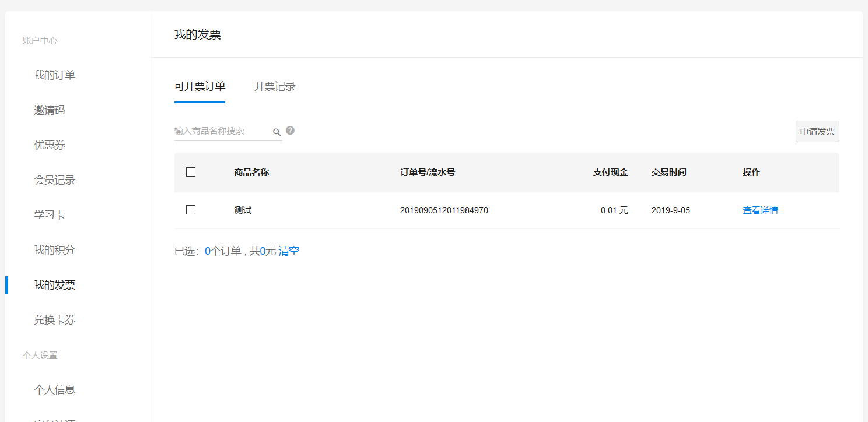Image resolution: width=868 pixels, height=422 pixels.
Task: Open the 优惠券 sidebar item
Action: 50,145
